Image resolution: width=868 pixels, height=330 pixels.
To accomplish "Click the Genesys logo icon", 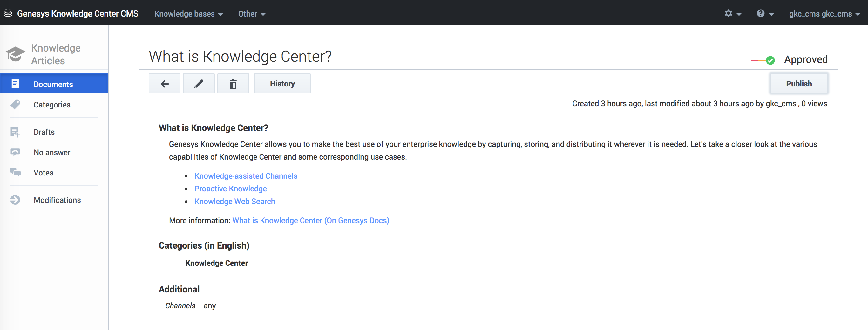I will (x=8, y=13).
